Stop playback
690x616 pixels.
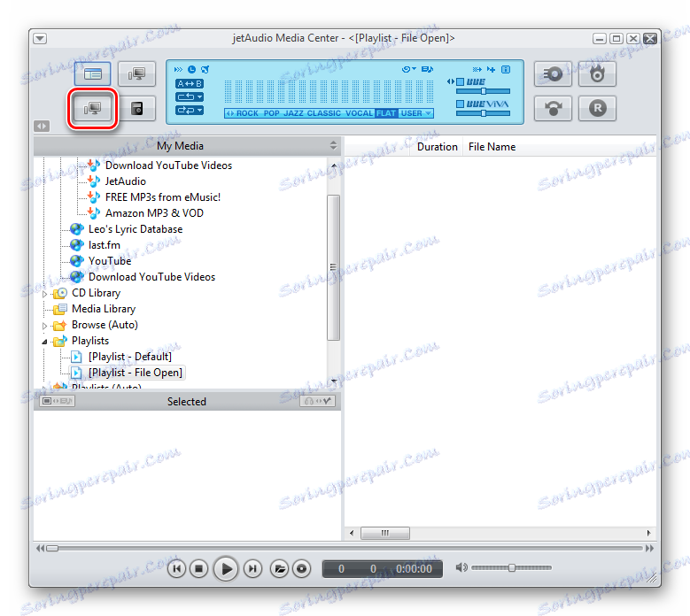pos(198,569)
